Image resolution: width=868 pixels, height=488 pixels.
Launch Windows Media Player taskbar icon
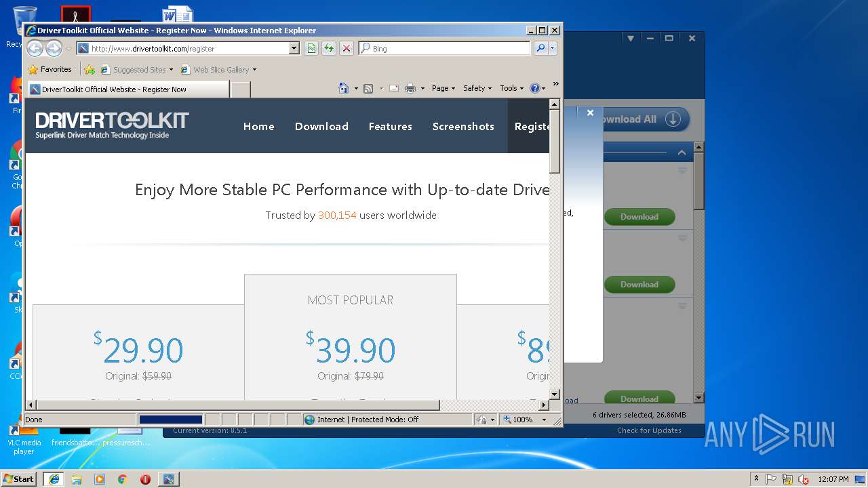[100, 479]
